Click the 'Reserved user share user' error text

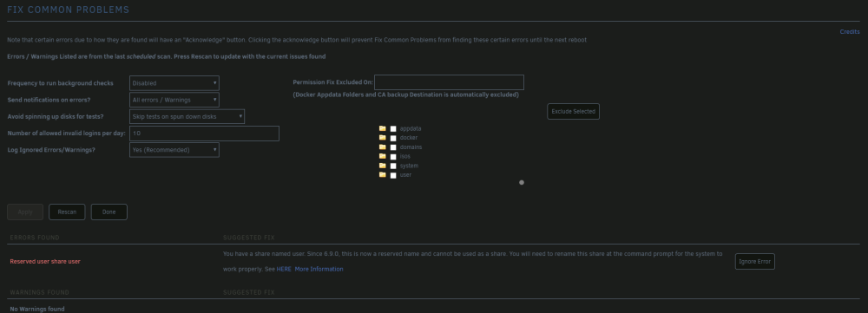[x=45, y=262]
